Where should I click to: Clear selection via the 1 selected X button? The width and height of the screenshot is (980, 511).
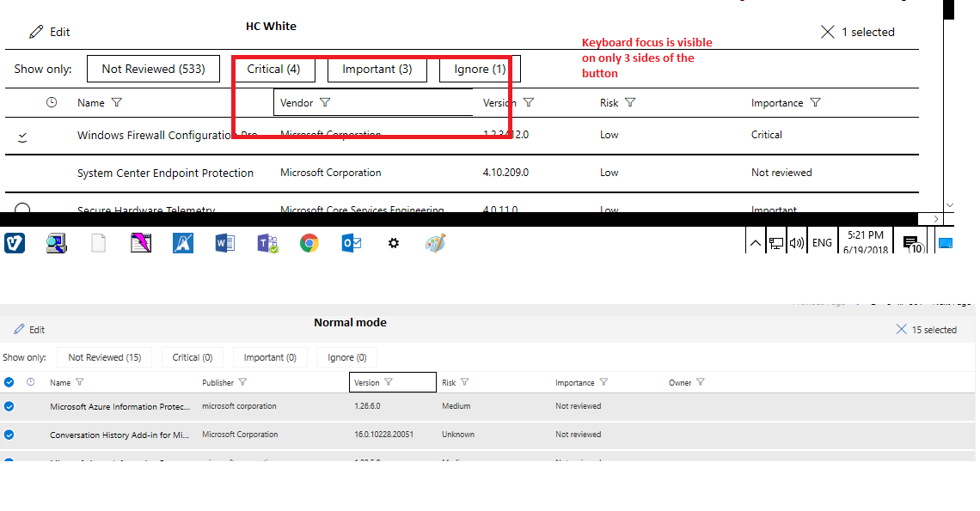[x=828, y=32]
